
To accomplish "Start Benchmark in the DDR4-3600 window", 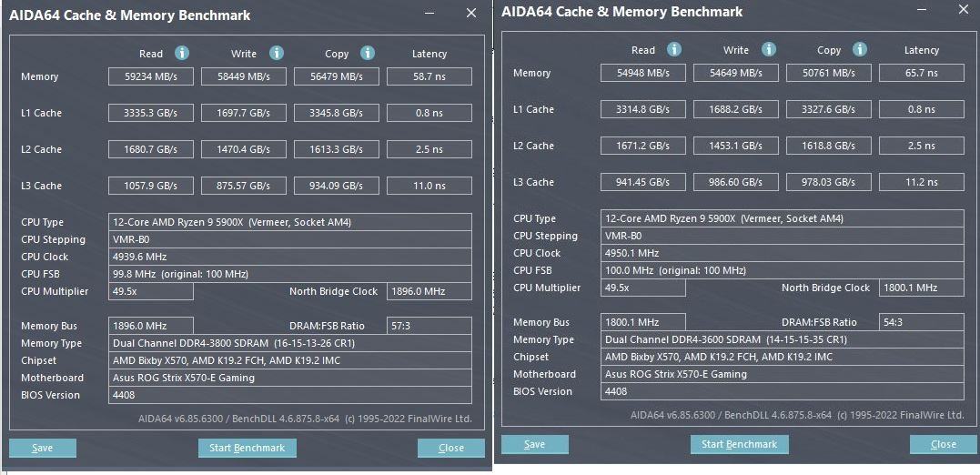I will (740, 444).
